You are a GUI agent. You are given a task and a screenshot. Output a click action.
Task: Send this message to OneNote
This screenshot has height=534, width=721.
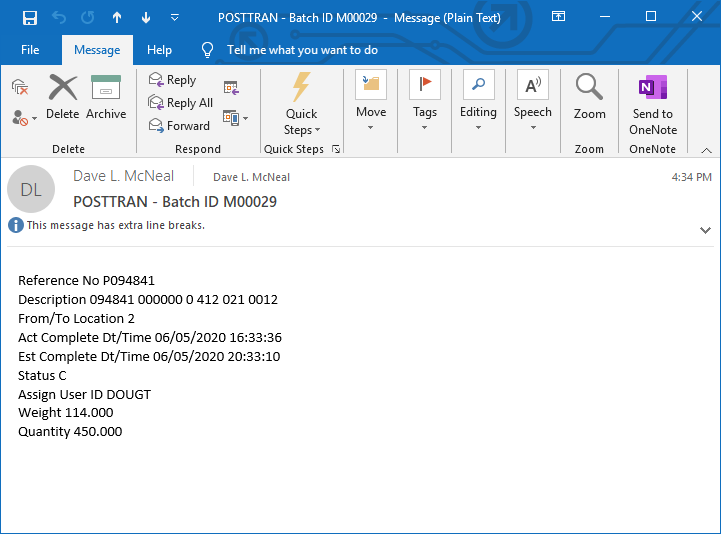coord(652,105)
